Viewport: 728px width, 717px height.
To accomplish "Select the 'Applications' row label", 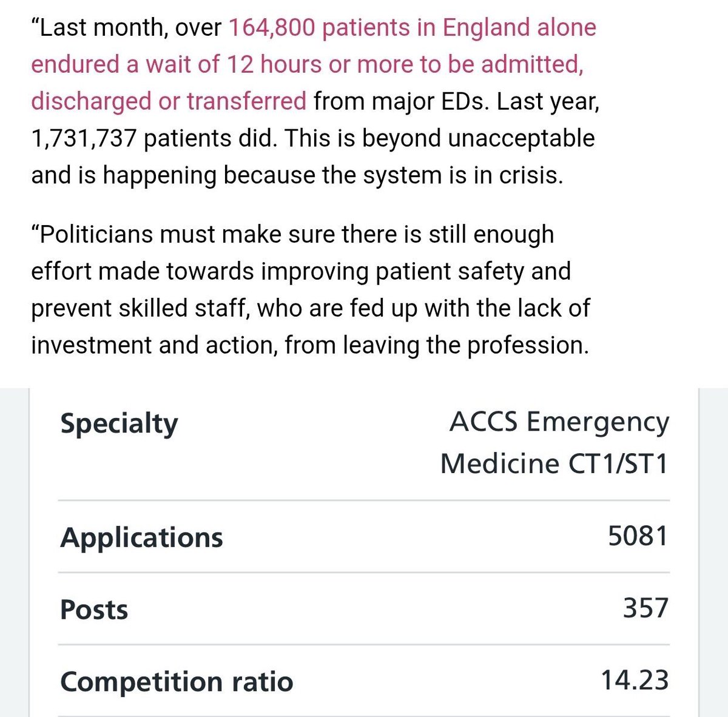I will point(141,538).
